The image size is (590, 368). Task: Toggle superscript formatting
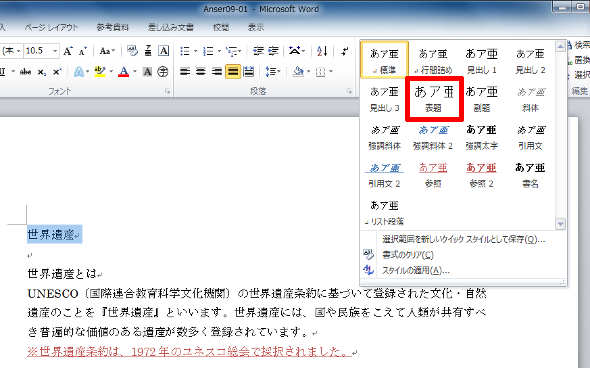pos(57,71)
